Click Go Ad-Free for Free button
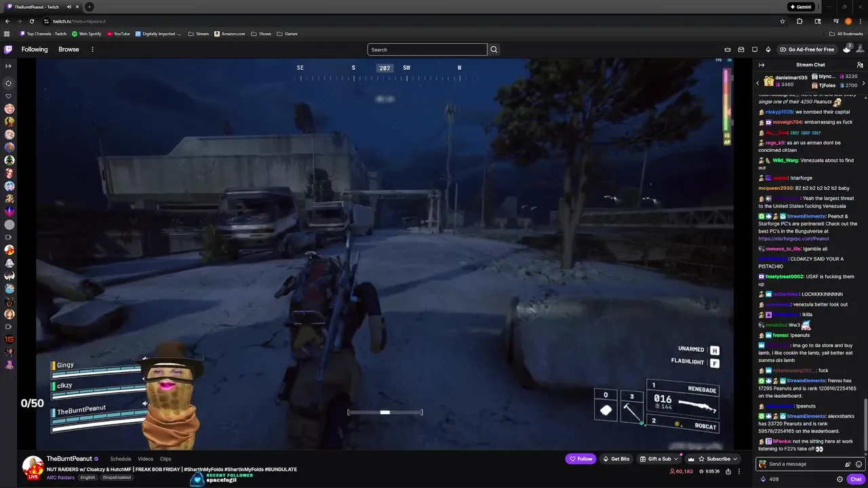Viewport: 868px width, 488px height. click(807, 49)
